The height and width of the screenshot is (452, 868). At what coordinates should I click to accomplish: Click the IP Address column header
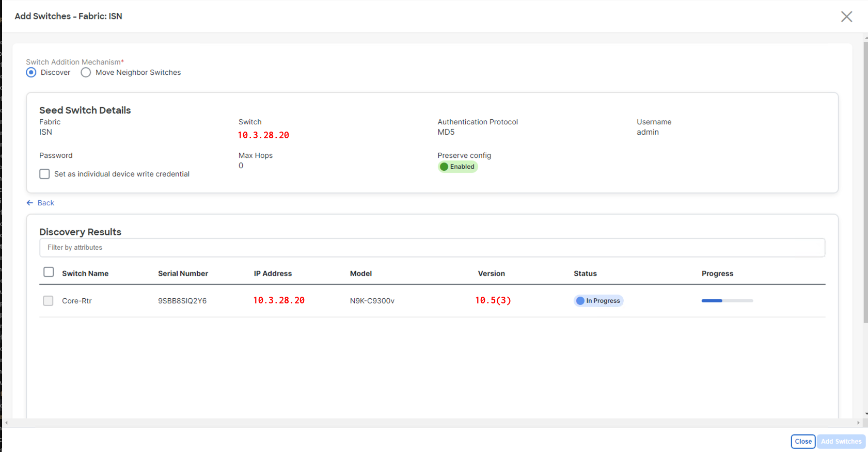coord(273,273)
